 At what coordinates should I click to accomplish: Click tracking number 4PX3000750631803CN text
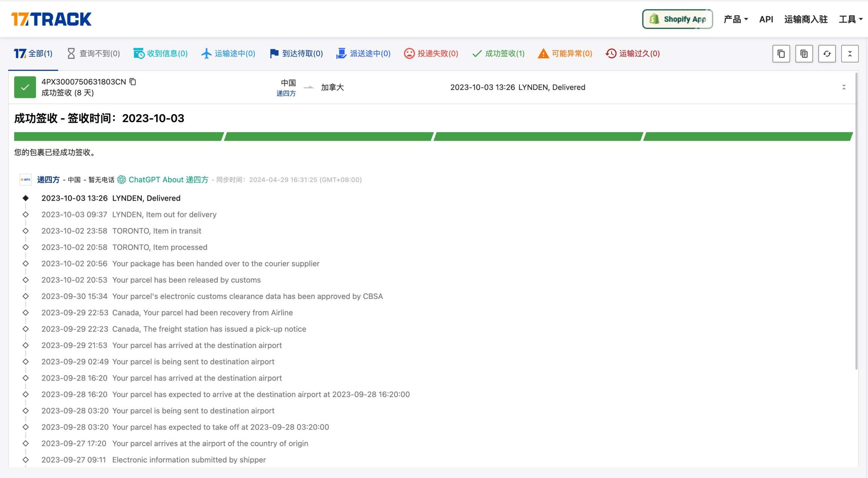pos(84,82)
